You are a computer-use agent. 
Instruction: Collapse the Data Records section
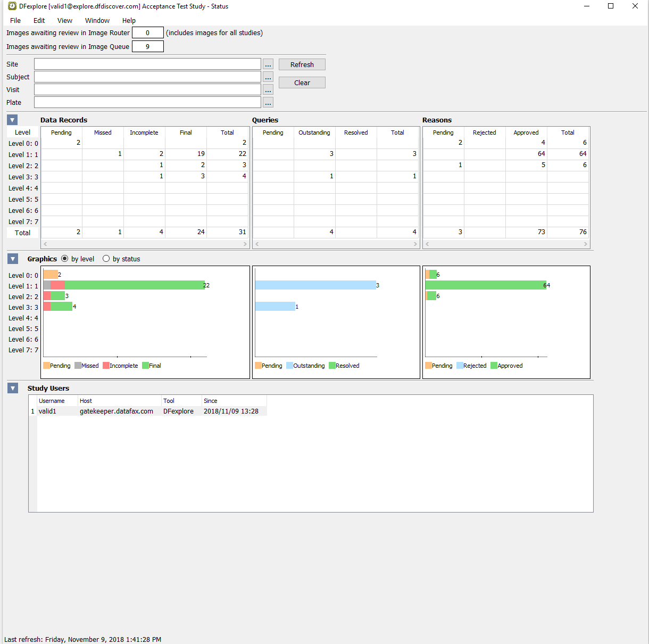[x=13, y=120]
